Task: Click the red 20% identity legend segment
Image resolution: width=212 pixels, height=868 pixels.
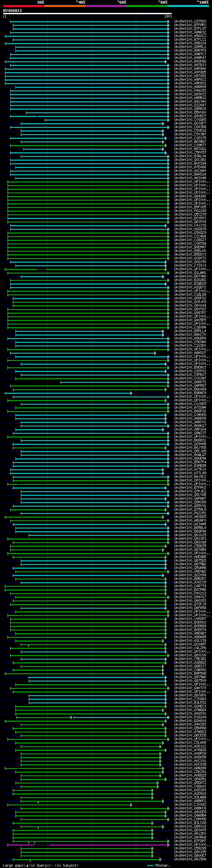Action: click(x=24, y=6)
